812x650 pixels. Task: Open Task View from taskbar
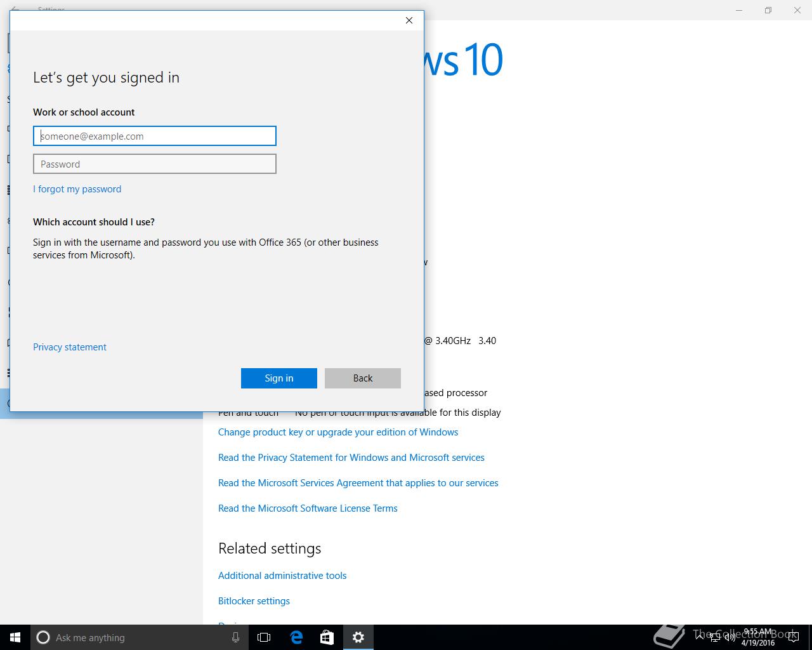[264, 637]
